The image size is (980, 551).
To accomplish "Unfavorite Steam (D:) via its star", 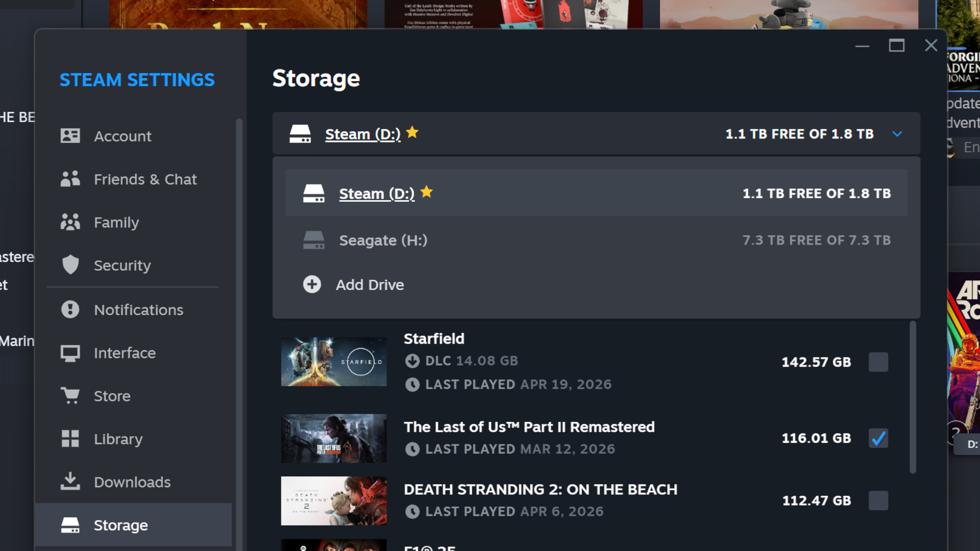I will 413,132.
